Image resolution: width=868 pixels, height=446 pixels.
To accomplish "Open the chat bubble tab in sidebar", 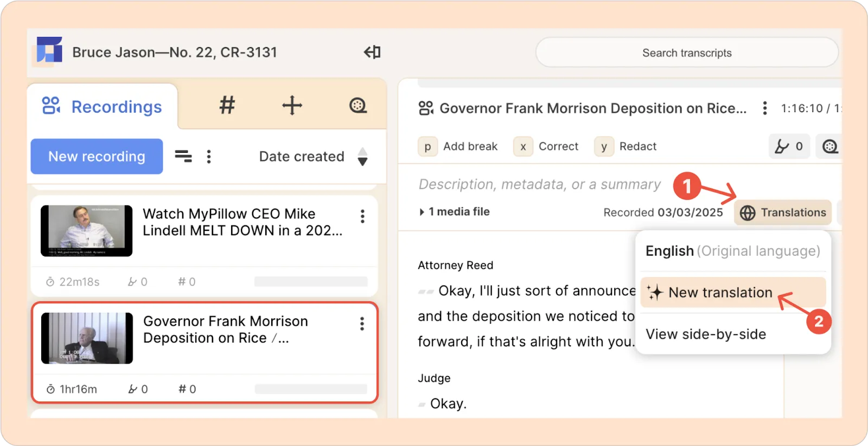I will [358, 105].
